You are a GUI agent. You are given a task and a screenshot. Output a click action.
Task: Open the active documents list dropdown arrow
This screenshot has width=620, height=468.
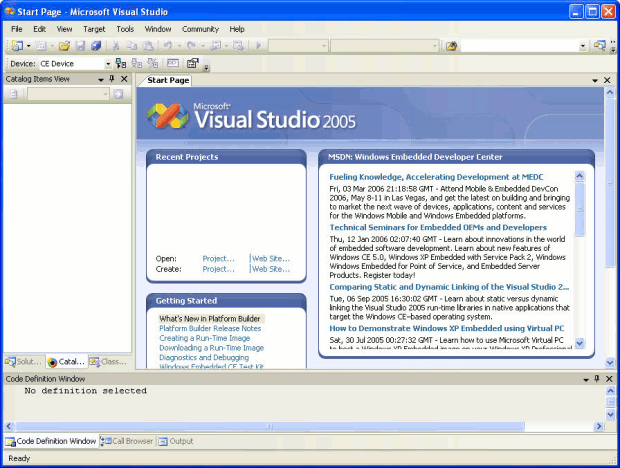(x=595, y=81)
